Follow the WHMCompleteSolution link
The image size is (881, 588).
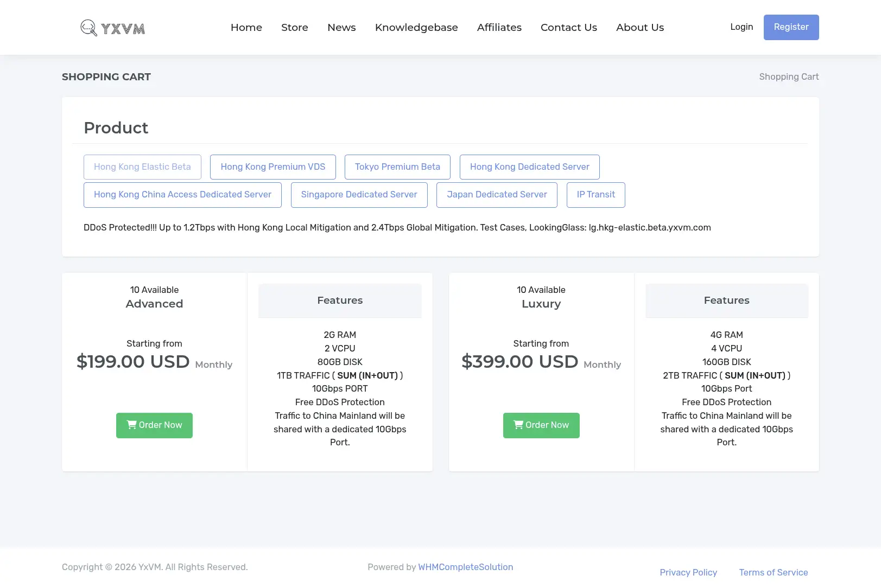[x=466, y=567]
